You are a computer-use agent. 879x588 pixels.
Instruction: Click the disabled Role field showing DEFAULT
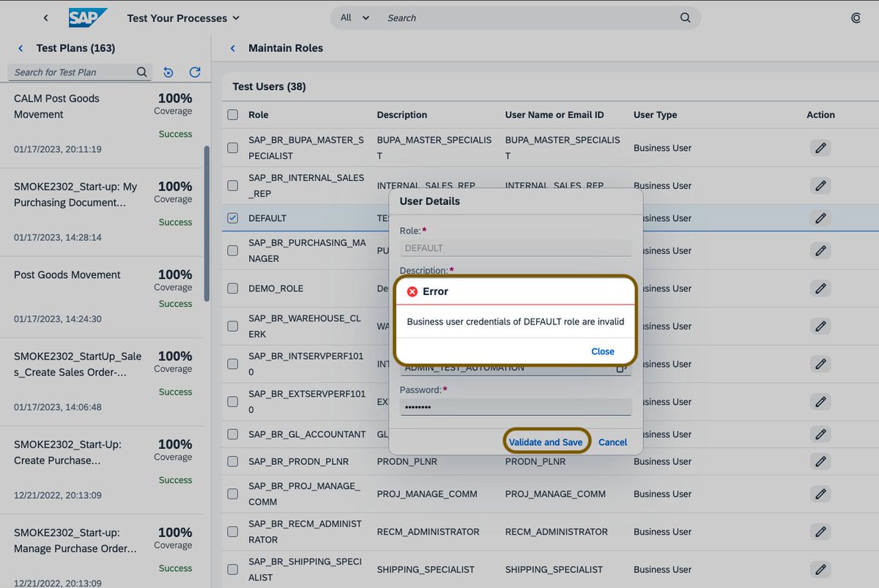coord(516,248)
